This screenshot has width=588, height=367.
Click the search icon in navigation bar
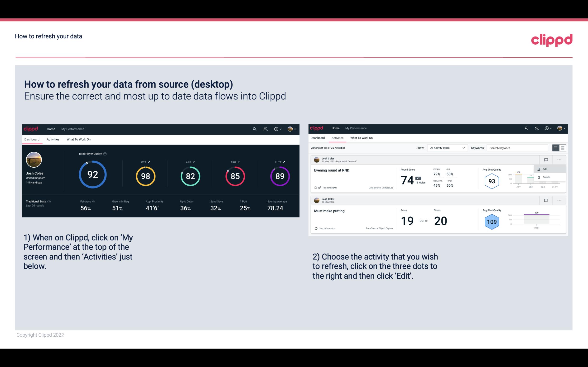point(254,128)
